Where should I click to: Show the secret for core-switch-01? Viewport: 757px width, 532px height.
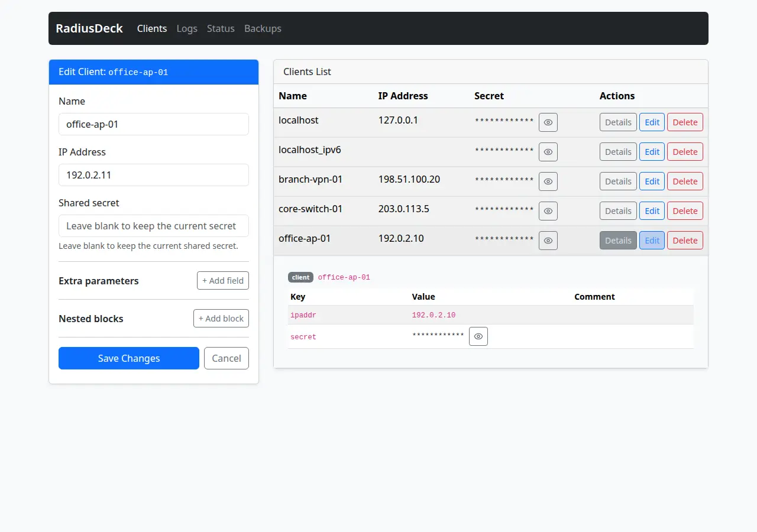[548, 211]
